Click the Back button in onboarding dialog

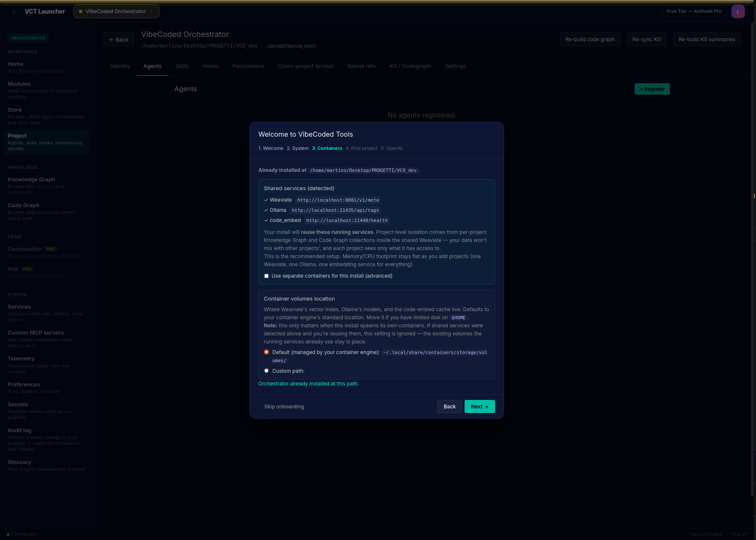[x=450, y=407]
